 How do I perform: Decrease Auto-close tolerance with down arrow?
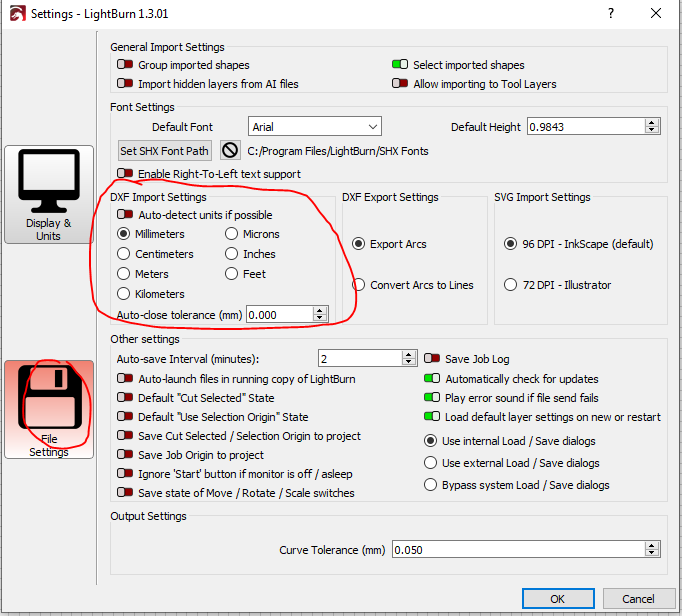320,318
